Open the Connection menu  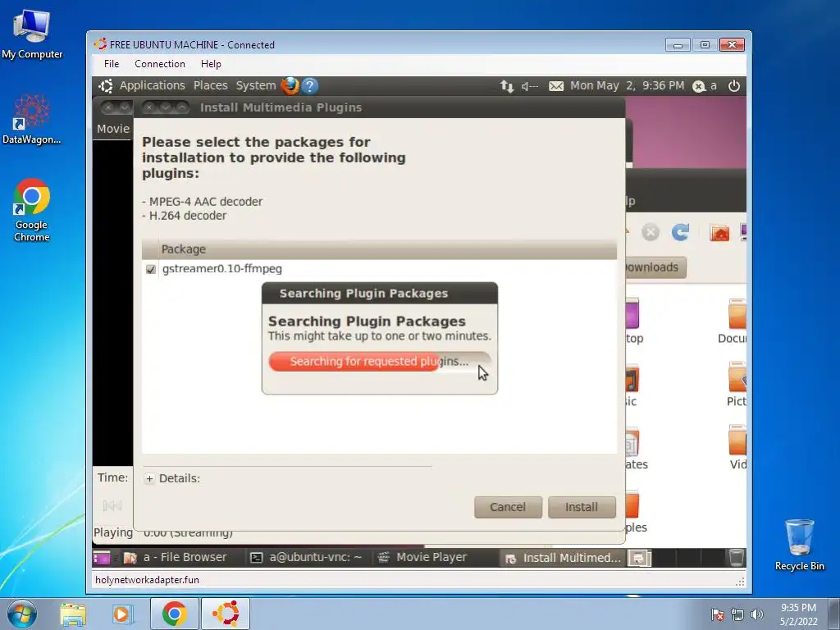[x=160, y=64]
